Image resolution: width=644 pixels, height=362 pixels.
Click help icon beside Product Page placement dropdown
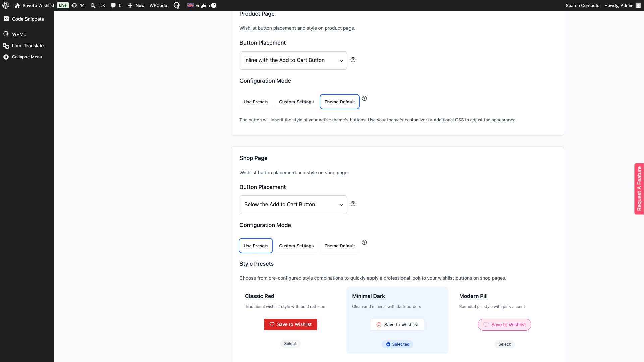(x=353, y=60)
